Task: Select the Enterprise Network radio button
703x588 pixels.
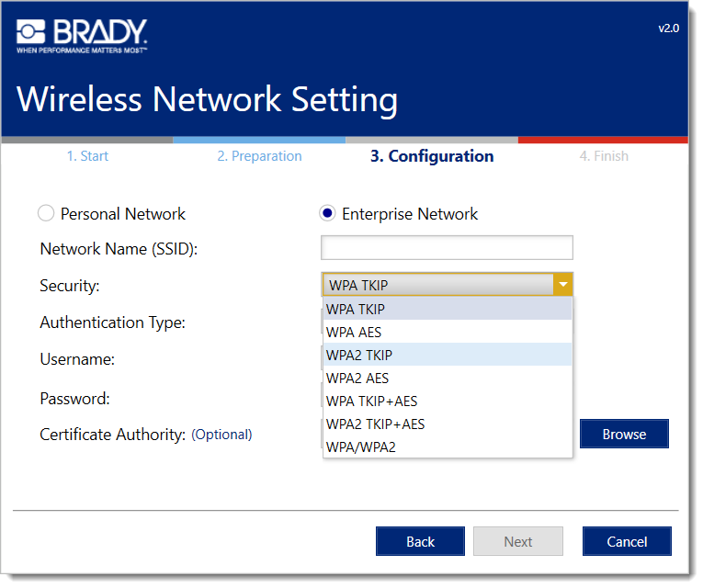Action: (327, 214)
